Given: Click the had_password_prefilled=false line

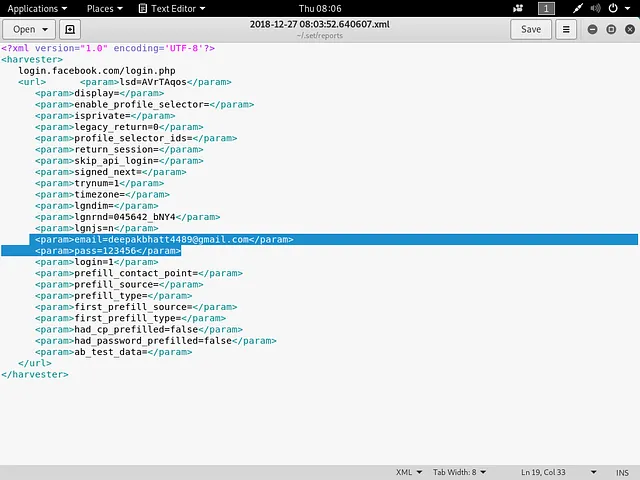Looking at the screenshot, I should [x=156, y=341].
